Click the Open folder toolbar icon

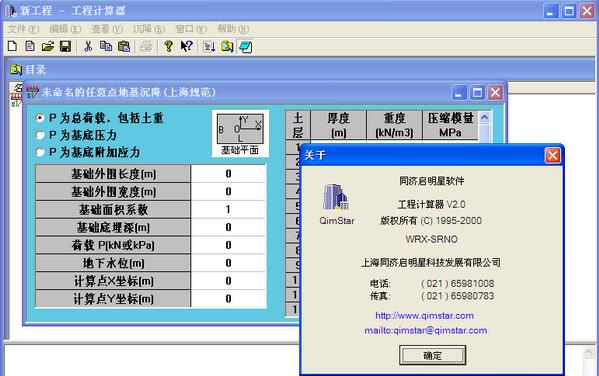click(48, 47)
